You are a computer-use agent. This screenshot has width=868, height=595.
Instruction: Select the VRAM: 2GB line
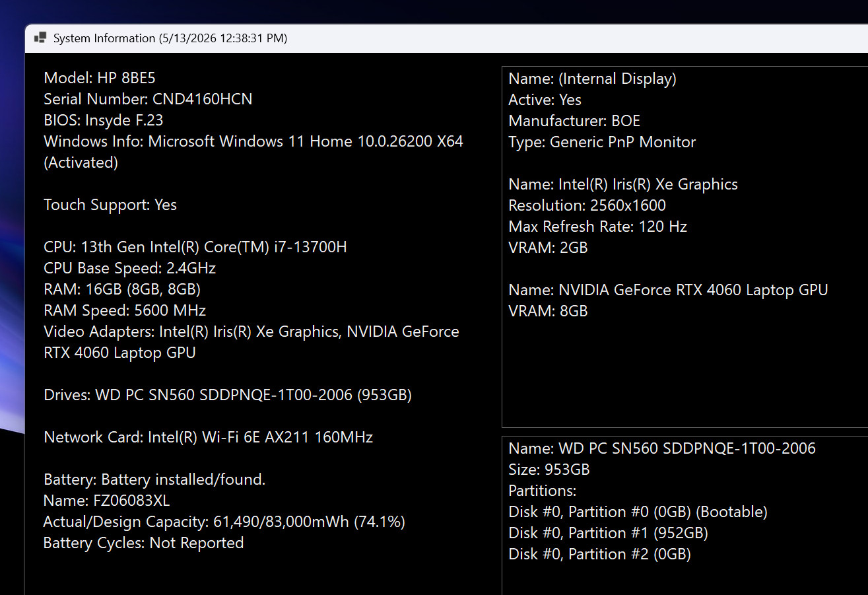tap(548, 248)
